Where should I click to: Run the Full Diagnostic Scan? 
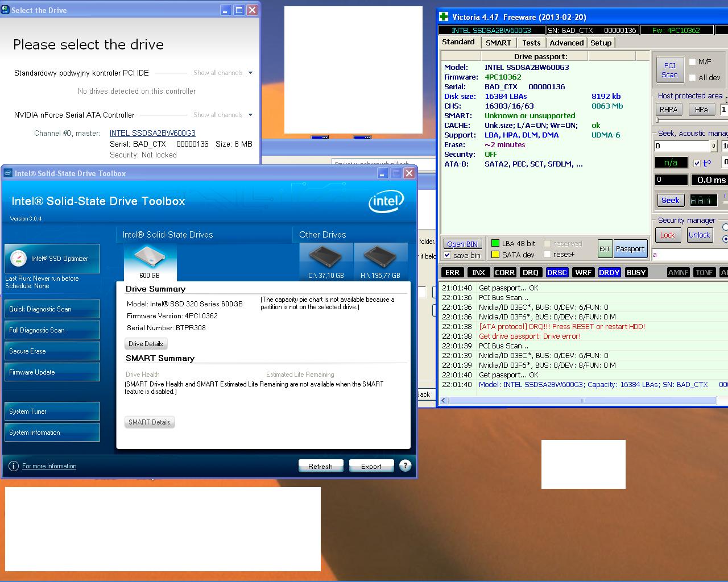(x=52, y=330)
